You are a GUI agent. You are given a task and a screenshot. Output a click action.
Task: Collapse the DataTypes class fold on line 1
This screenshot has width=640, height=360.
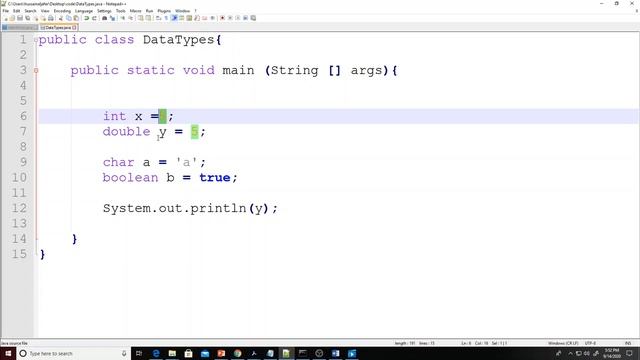pos(36,40)
